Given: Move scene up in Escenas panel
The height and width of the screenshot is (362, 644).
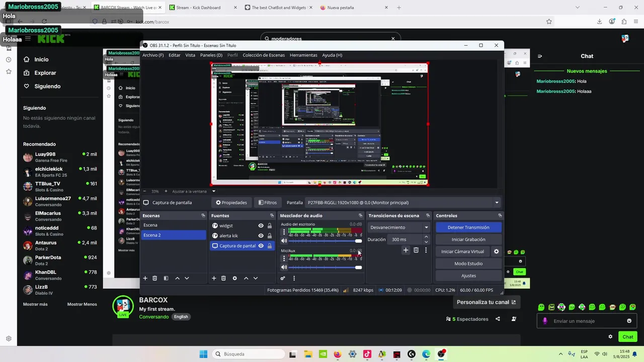Looking at the screenshot, I should click(x=177, y=278).
